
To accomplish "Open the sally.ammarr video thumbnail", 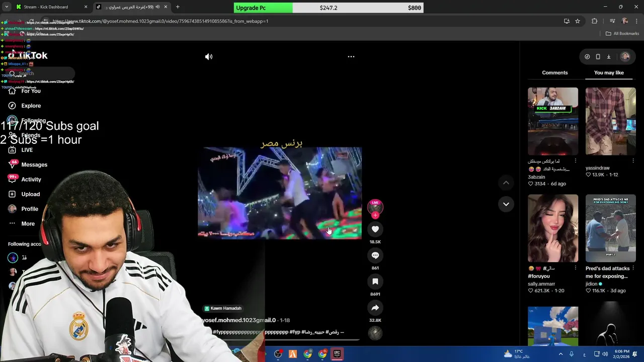I will pos(553,228).
